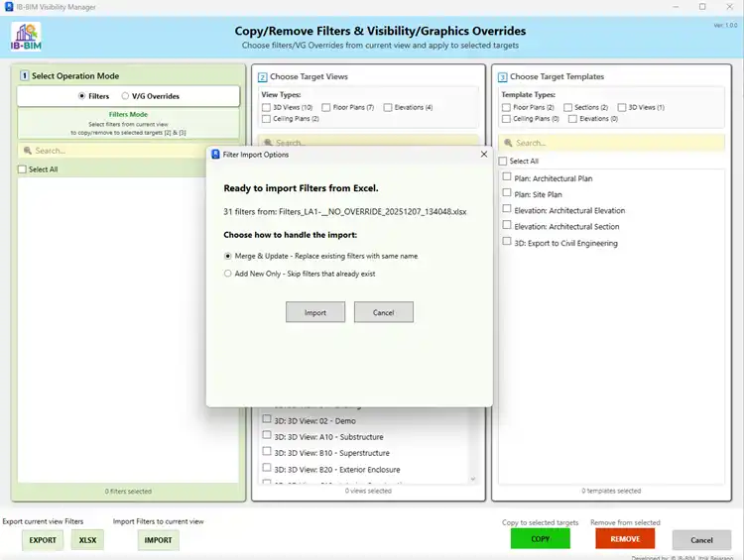744x560 pixels.
Task: Click '0 templates selected' status text
Action: pyautogui.click(x=611, y=491)
